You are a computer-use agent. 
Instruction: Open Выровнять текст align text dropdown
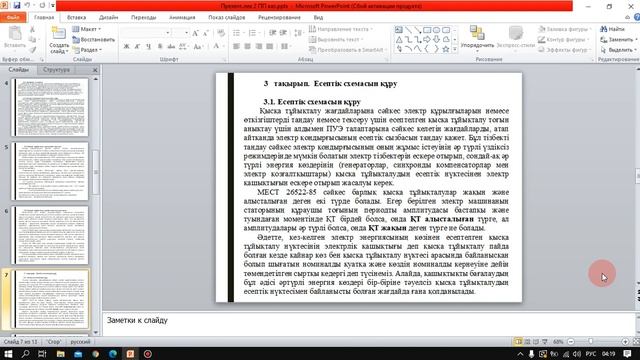[336, 40]
